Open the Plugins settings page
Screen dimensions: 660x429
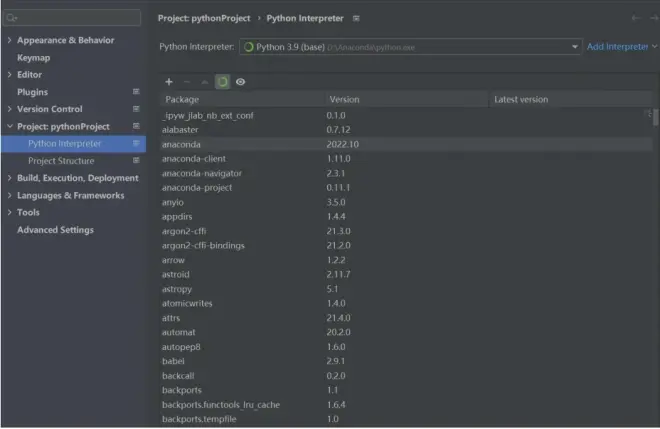pyautogui.click(x=32, y=92)
